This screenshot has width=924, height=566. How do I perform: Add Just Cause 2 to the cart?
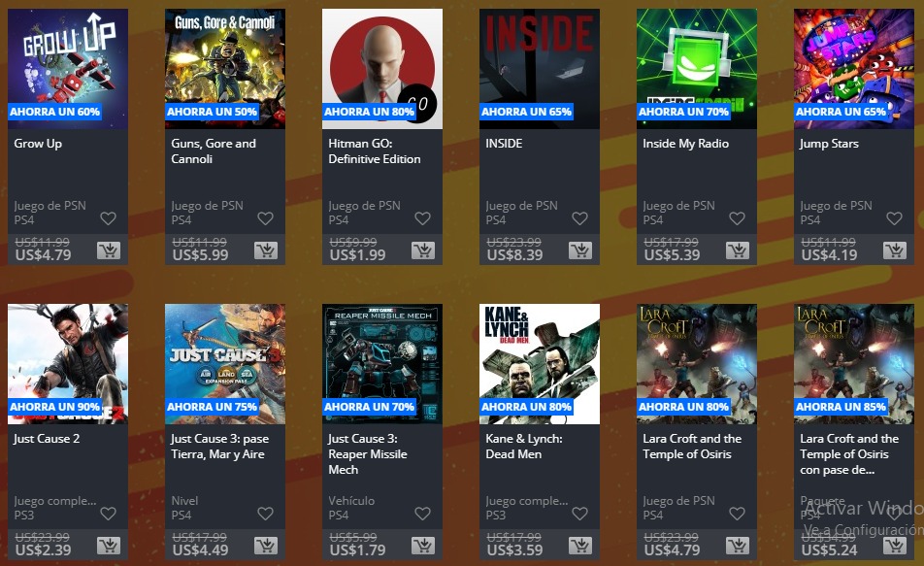[109, 546]
